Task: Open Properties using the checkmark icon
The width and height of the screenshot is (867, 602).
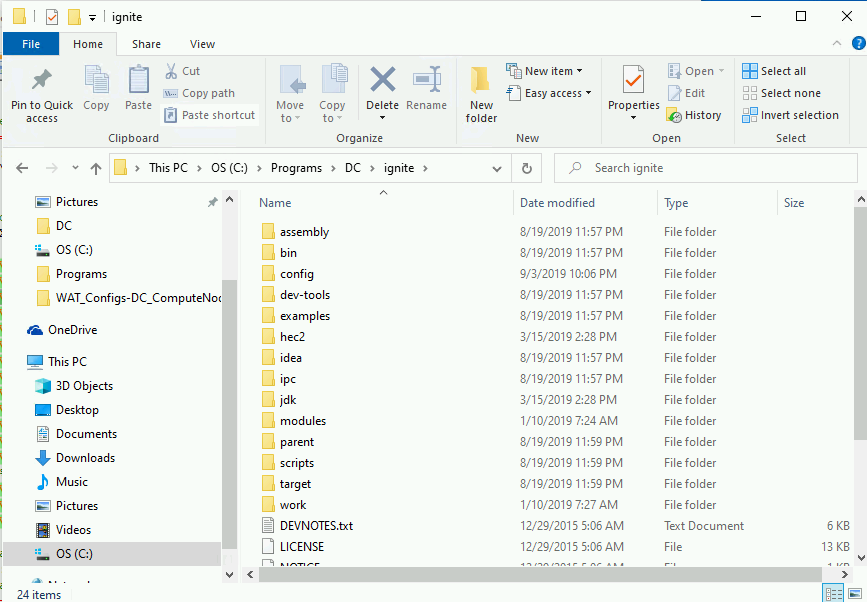Action: [633, 80]
